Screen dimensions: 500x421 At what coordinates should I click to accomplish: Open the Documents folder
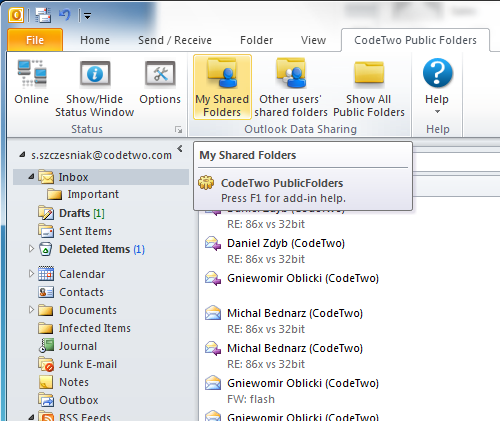pos(88,310)
